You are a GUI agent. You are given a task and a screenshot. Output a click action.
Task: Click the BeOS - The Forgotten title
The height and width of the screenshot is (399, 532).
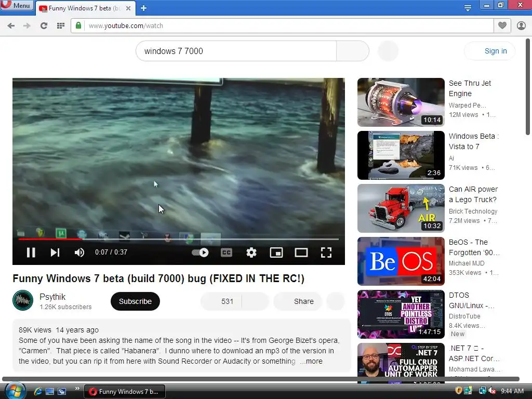pos(474,247)
